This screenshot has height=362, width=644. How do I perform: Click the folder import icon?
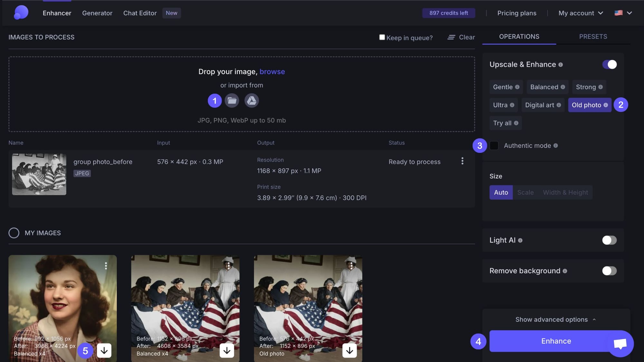[232, 101]
